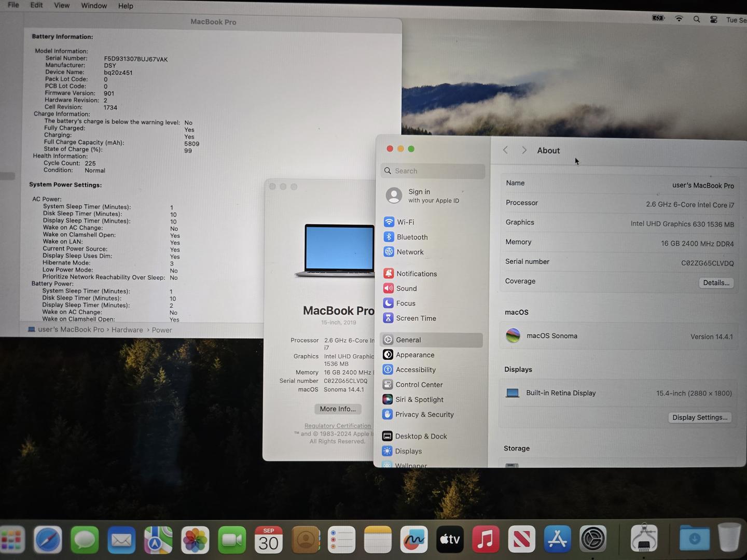Launch Safari from the Dock
747x560 pixels.
(48, 540)
